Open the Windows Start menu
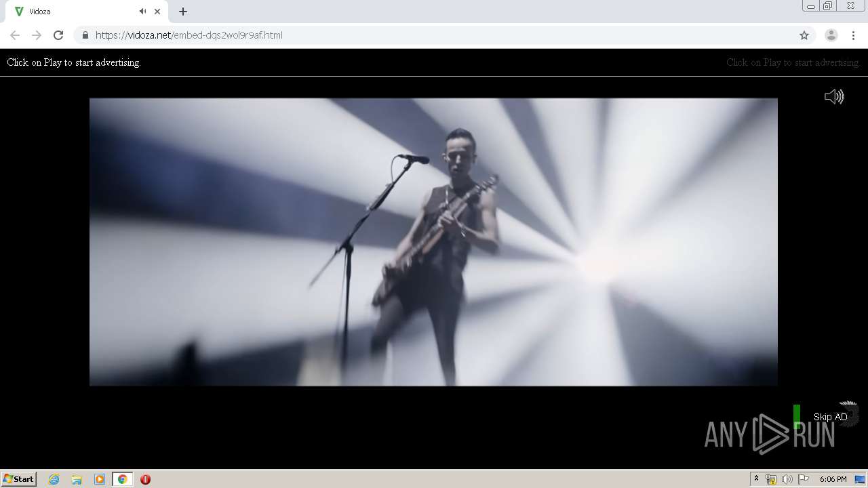 [x=19, y=479]
